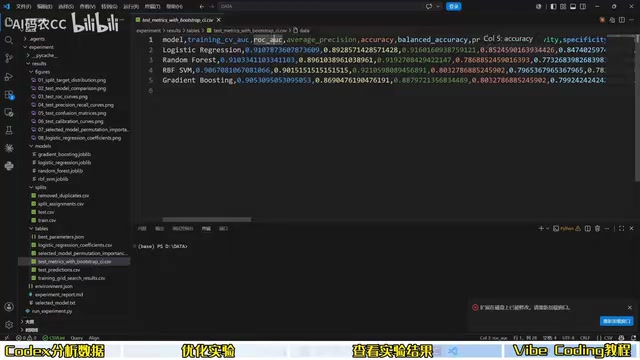
Task: Open the new terminal profile dropdown
Action: coord(547,229)
